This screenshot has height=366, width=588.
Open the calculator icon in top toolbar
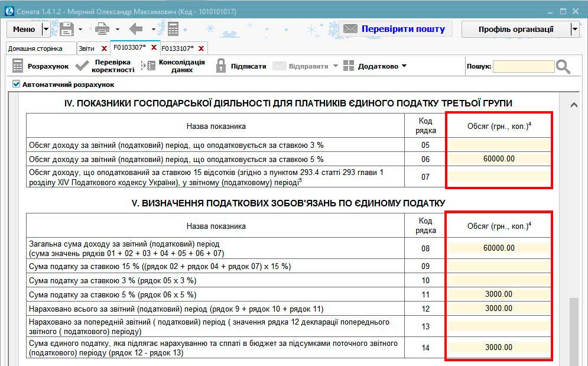[173, 29]
